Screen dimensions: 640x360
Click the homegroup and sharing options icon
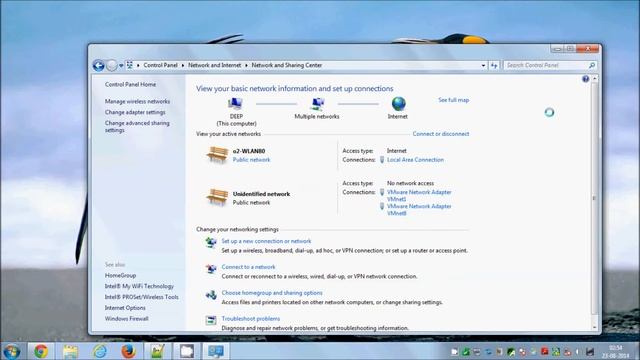click(x=211, y=294)
